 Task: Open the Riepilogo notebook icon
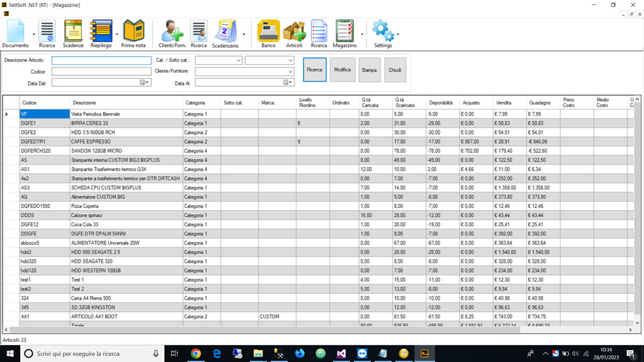coord(101,34)
